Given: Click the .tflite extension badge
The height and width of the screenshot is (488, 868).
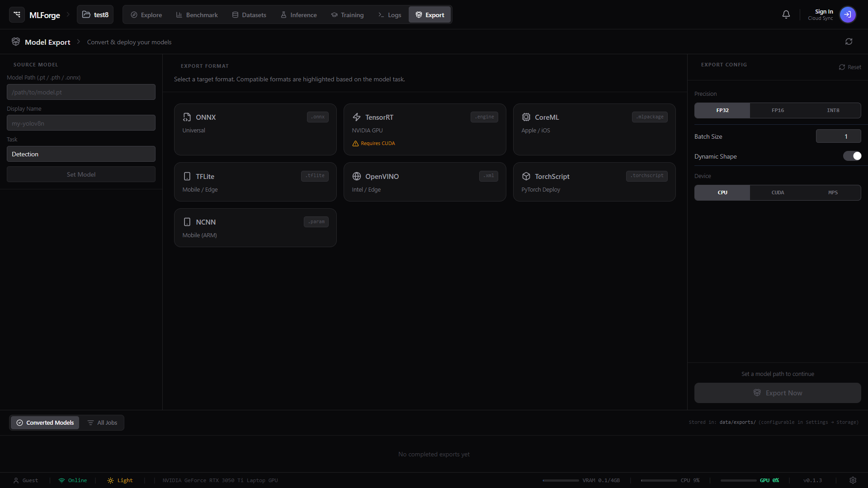Looking at the screenshot, I should (x=315, y=176).
